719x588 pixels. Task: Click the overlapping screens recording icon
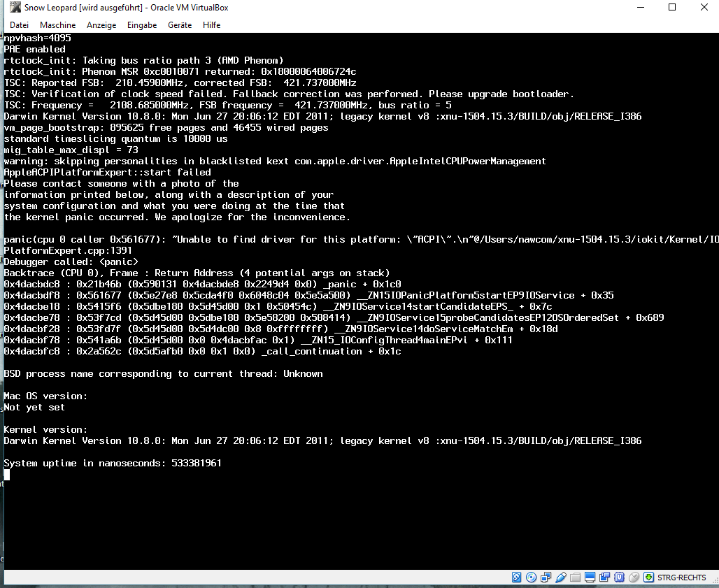tap(604, 577)
